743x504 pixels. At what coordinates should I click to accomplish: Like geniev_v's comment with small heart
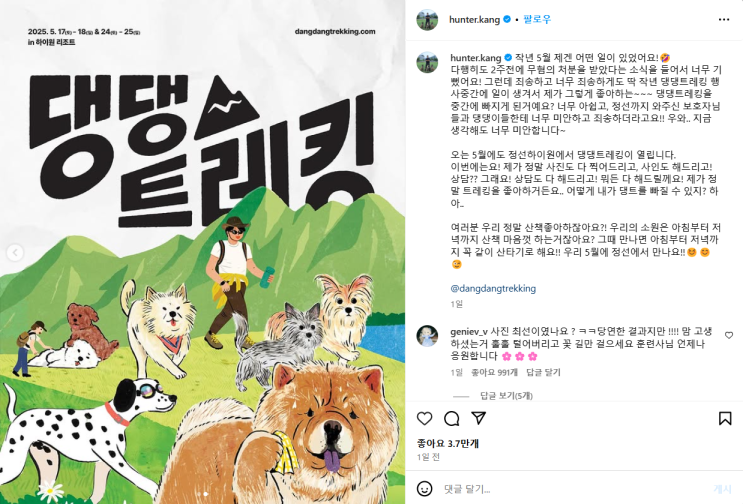[729, 335]
